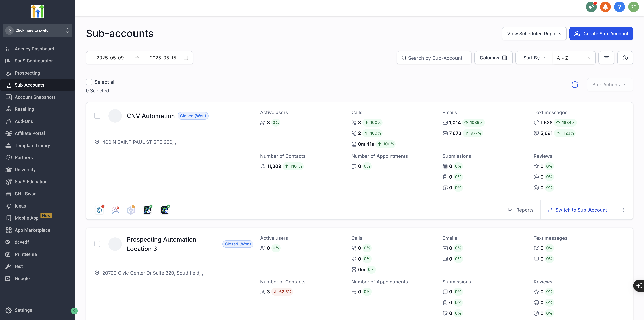Viewport: 644px width, 320px height.
Task: Open Agency Dashboard in sidebar
Action: 34,49
